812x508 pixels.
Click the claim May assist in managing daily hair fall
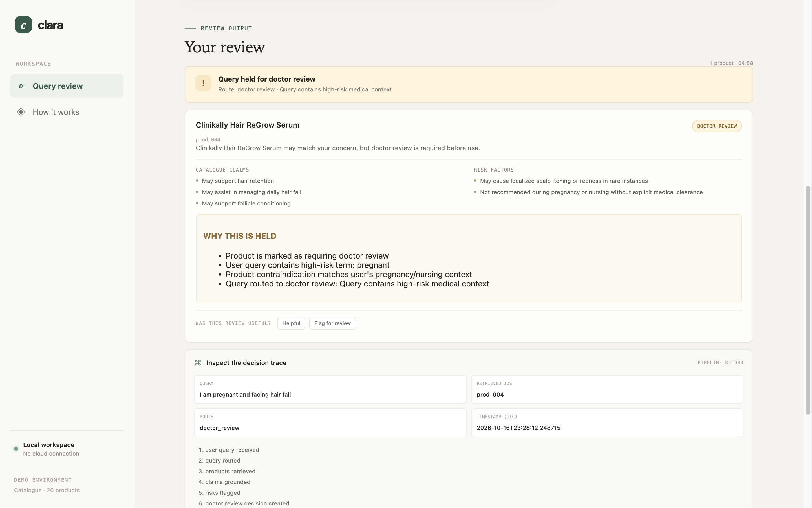point(252,192)
